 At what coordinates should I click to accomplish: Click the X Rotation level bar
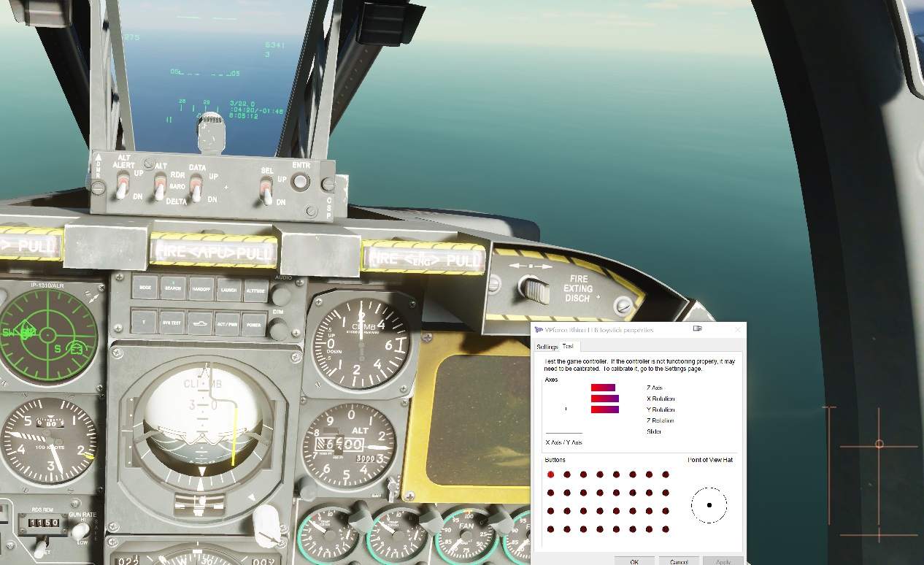[x=605, y=399]
